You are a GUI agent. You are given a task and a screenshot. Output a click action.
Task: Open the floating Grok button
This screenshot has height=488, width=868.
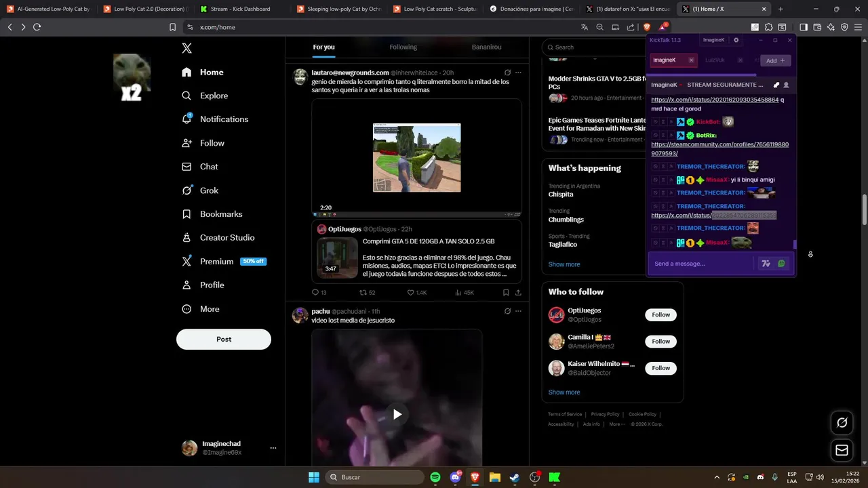click(x=842, y=423)
